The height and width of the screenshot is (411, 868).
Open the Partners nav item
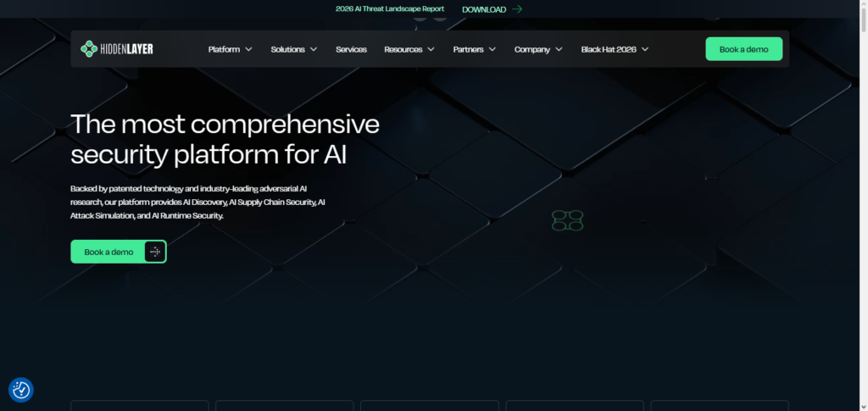click(468, 49)
